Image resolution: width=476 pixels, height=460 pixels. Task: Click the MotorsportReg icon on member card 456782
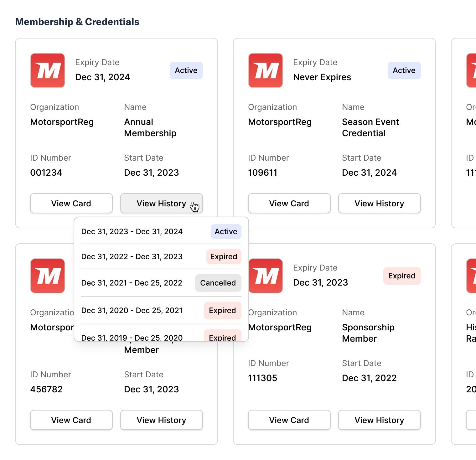tap(47, 276)
